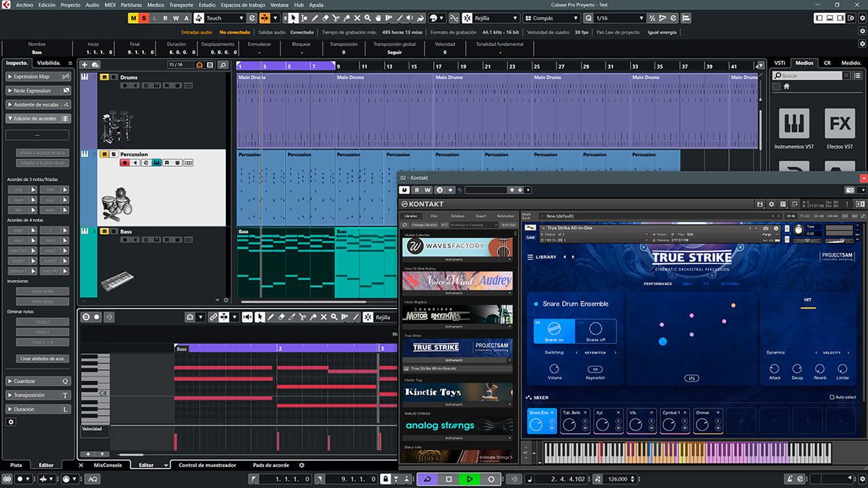The height and width of the screenshot is (488, 868).
Task: Open the Compás grid type dropdown
Action: [x=551, y=18]
